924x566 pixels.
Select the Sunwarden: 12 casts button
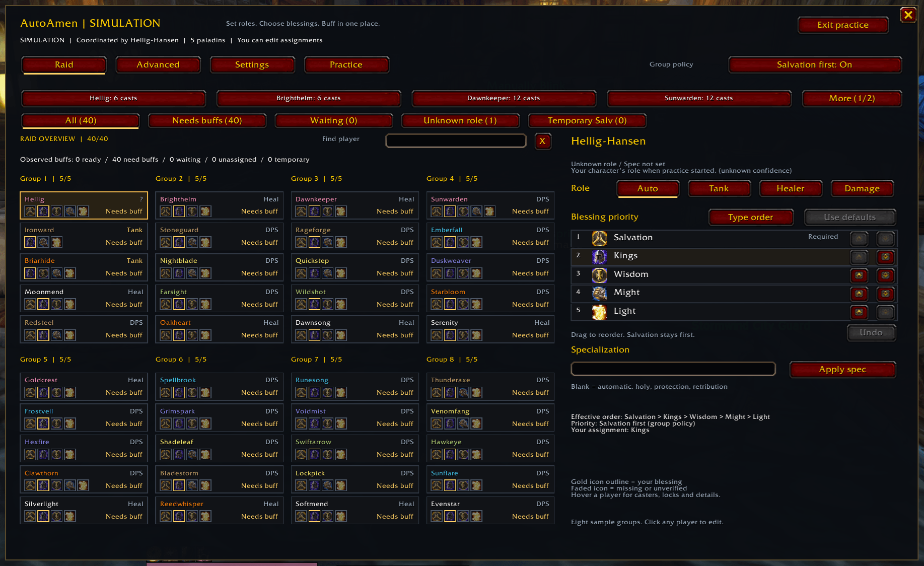click(699, 99)
